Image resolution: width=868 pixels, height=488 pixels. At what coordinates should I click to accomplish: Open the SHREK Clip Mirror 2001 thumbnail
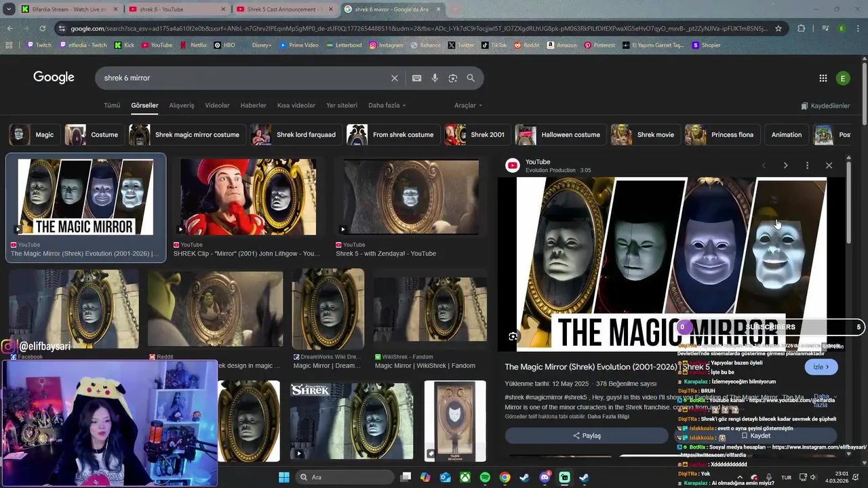(248, 197)
